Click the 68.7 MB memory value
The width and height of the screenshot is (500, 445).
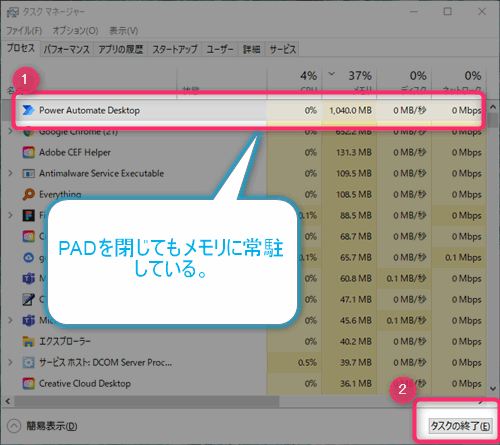pyautogui.click(x=356, y=236)
